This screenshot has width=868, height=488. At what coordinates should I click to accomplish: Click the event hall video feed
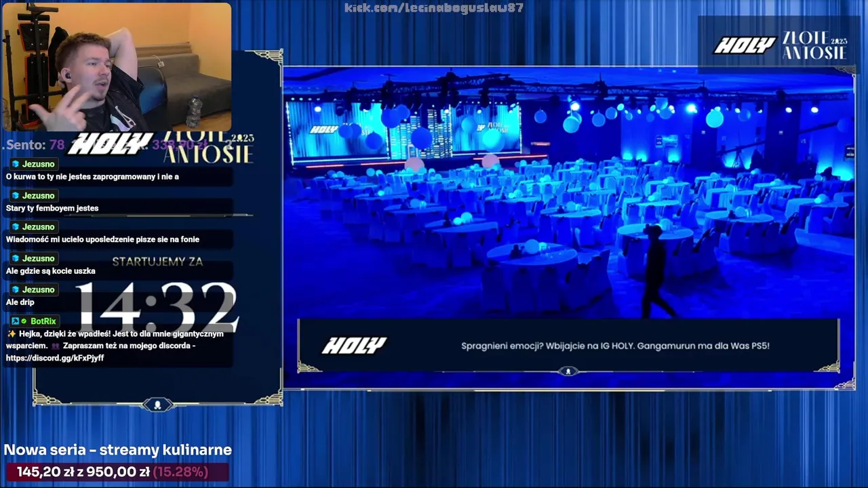(568, 227)
